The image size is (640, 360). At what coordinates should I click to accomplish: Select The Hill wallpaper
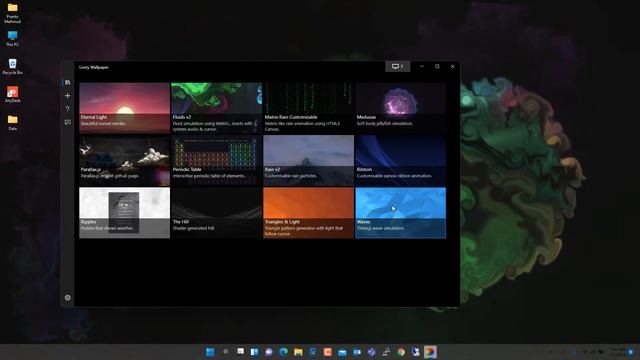pyautogui.click(x=216, y=213)
